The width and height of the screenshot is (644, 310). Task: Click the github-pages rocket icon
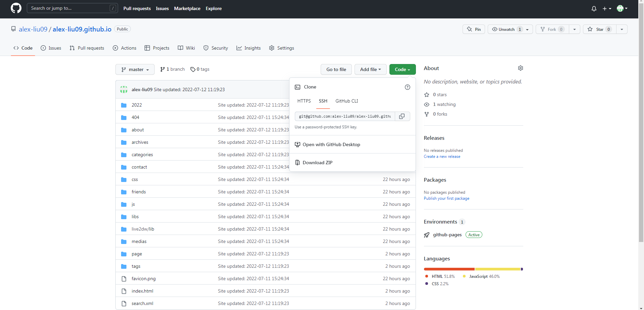coord(427,235)
